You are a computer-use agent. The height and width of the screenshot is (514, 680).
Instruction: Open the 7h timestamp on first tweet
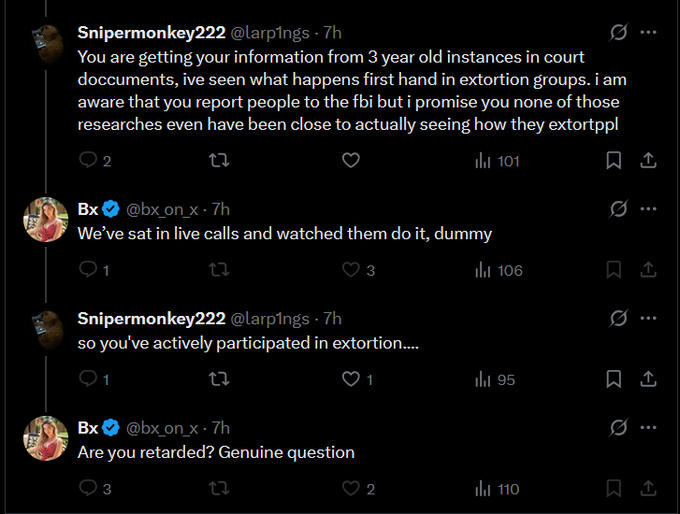click(x=332, y=32)
